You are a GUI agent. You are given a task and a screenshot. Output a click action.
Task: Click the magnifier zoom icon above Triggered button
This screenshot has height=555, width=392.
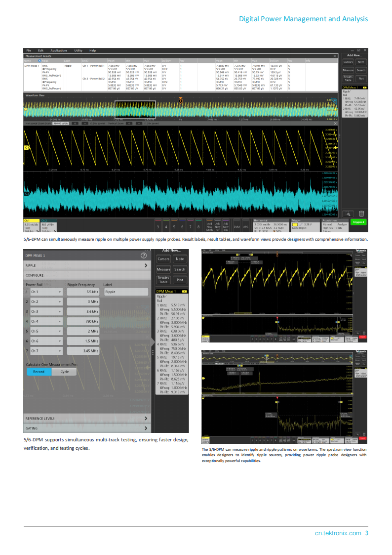click(348, 214)
